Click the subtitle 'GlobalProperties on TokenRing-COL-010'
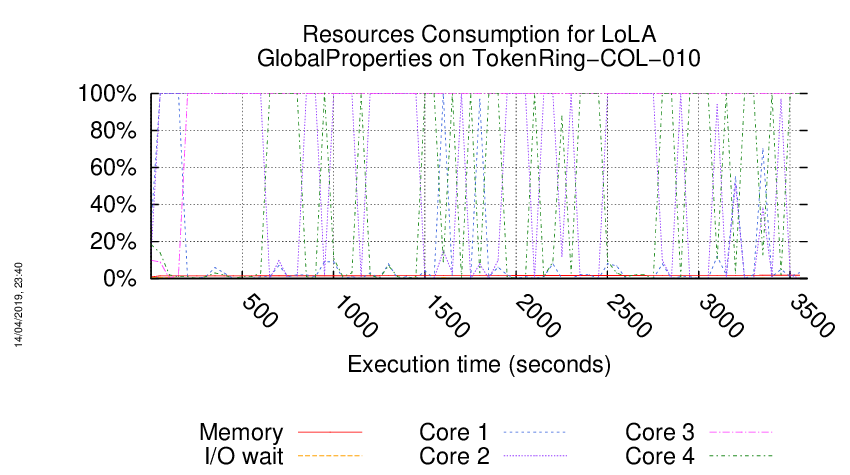The image size is (850, 475). [x=479, y=58]
